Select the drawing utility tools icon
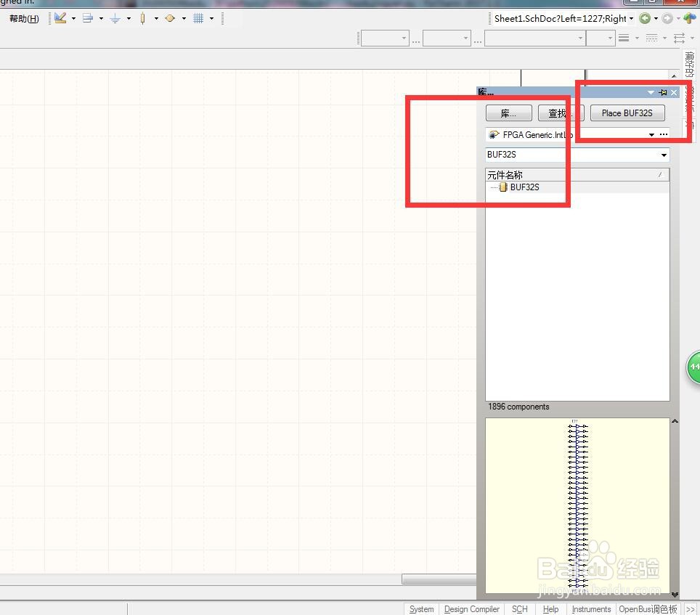The width and height of the screenshot is (700, 615). pyautogui.click(x=60, y=18)
